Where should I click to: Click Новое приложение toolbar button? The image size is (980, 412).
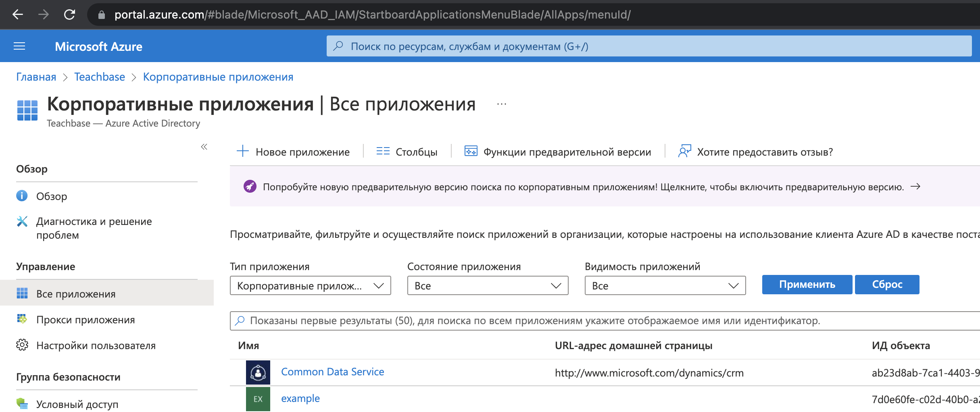[x=293, y=152]
